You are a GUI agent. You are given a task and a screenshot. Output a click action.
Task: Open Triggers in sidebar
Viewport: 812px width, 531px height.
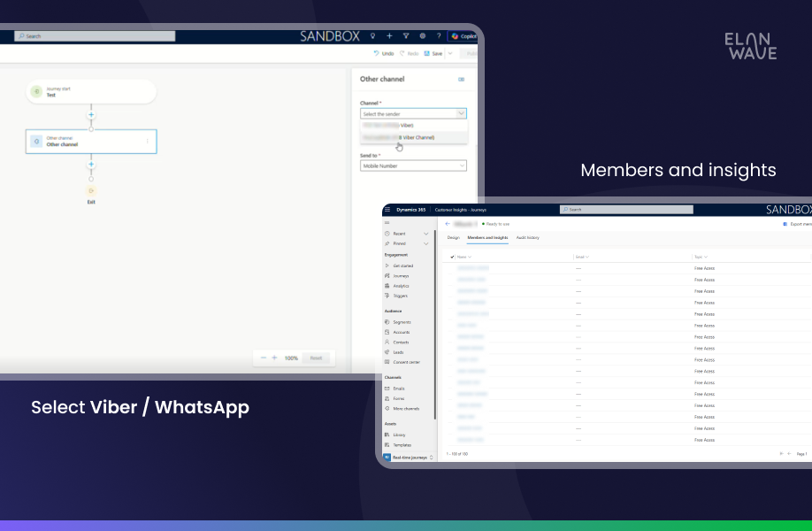point(401,296)
